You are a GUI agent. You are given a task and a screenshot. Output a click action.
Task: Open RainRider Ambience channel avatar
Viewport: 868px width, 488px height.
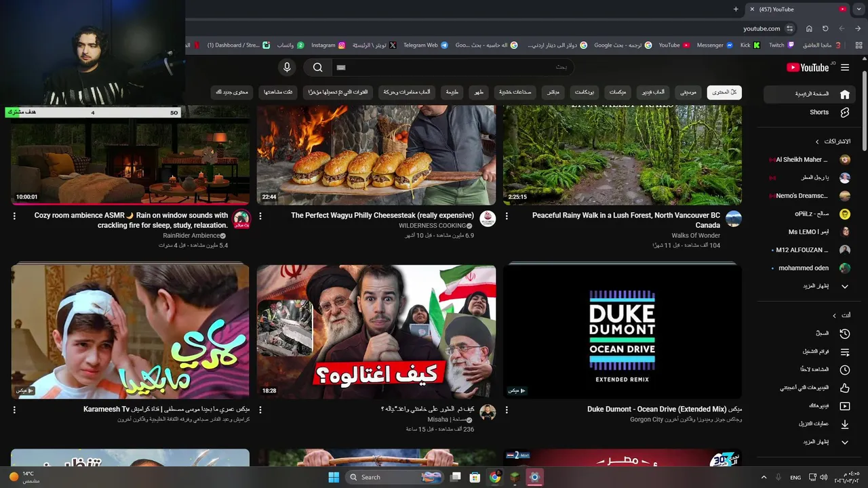click(241, 219)
